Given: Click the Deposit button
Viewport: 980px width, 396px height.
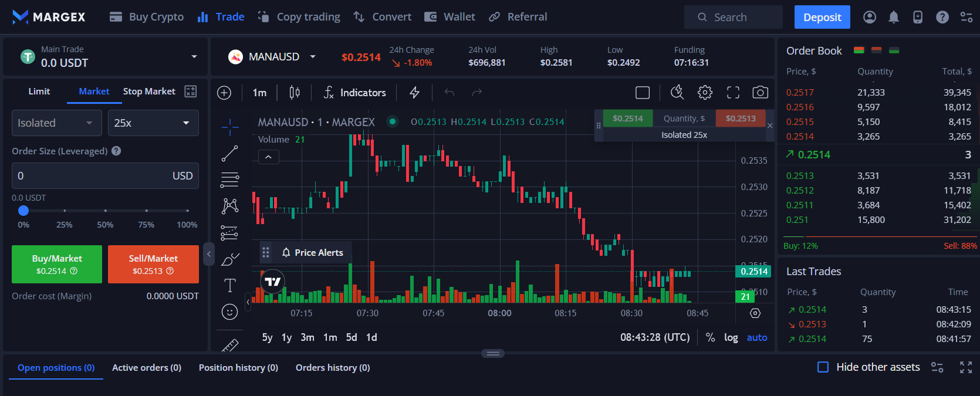Looking at the screenshot, I should click(822, 17).
